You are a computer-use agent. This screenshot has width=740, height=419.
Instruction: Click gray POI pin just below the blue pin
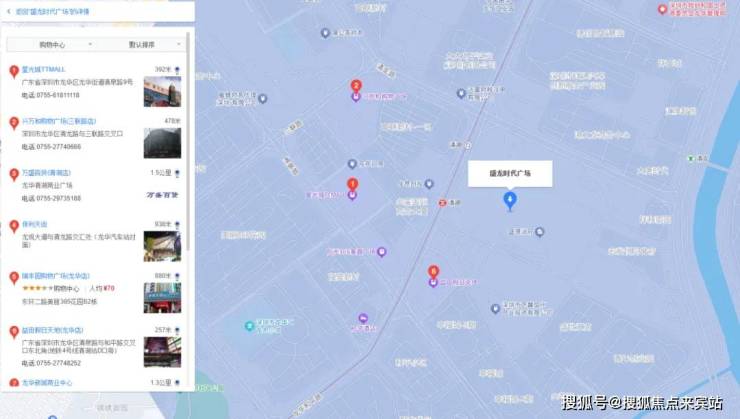[539, 232]
